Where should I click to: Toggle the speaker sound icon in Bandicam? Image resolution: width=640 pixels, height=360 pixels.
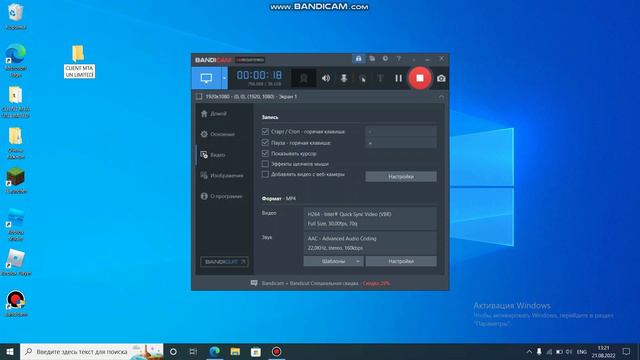pyautogui.click(x=326, y=78)
